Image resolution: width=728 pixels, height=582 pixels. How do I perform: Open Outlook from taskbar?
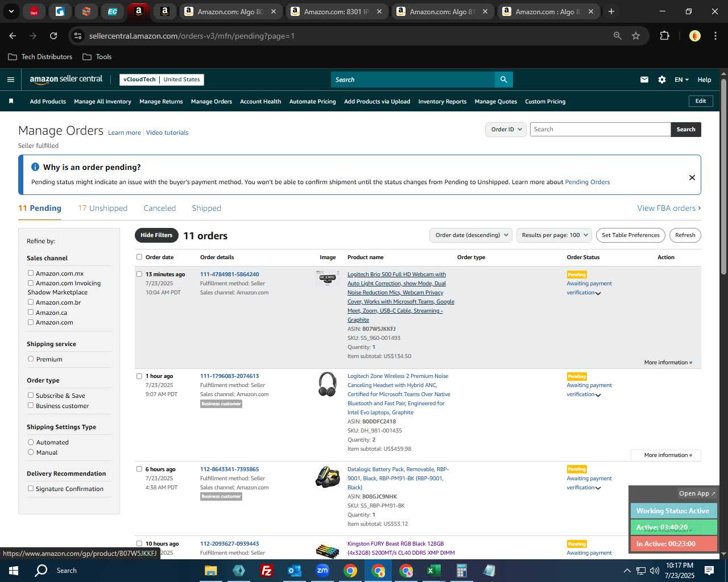coord(294,571)
